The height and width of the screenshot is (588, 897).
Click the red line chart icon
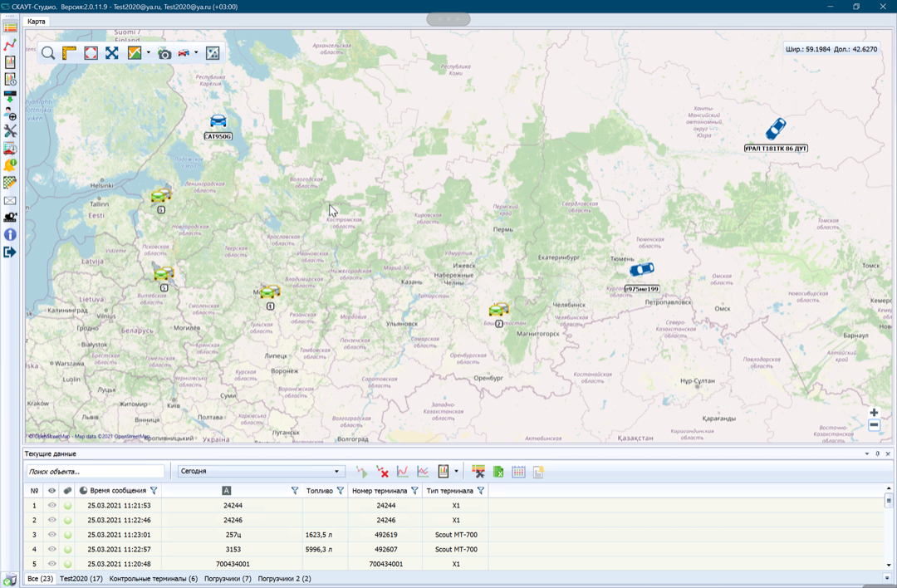(x=403, y=472)
